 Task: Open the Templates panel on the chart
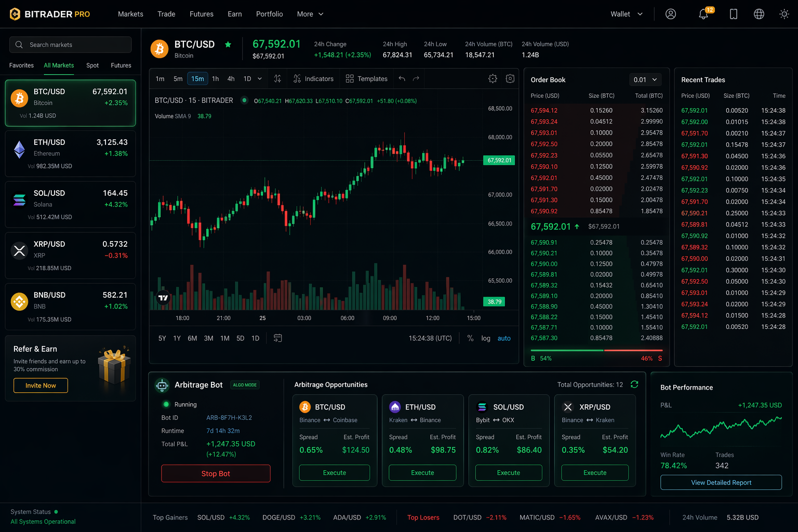coord(366,78)
